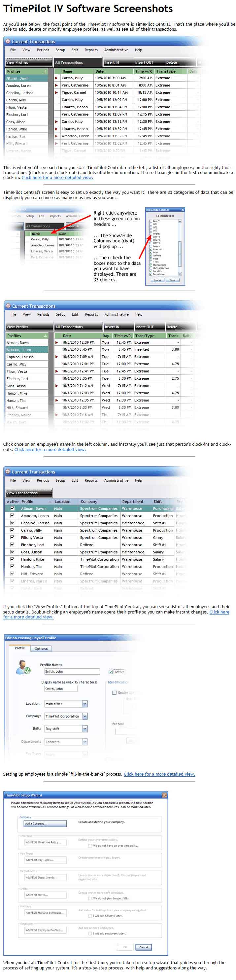Click the sort arrow in topmost Profiles header

[45, 71]
